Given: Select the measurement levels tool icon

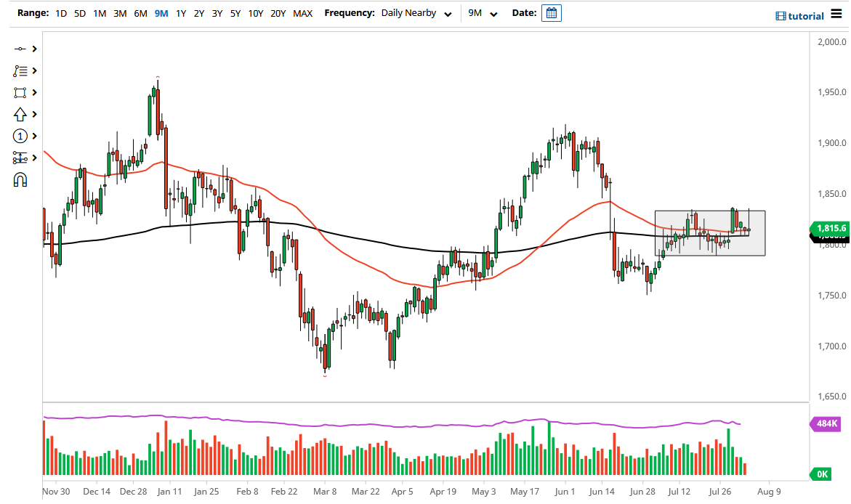Looking at the screenshot, I should [20, 158].
